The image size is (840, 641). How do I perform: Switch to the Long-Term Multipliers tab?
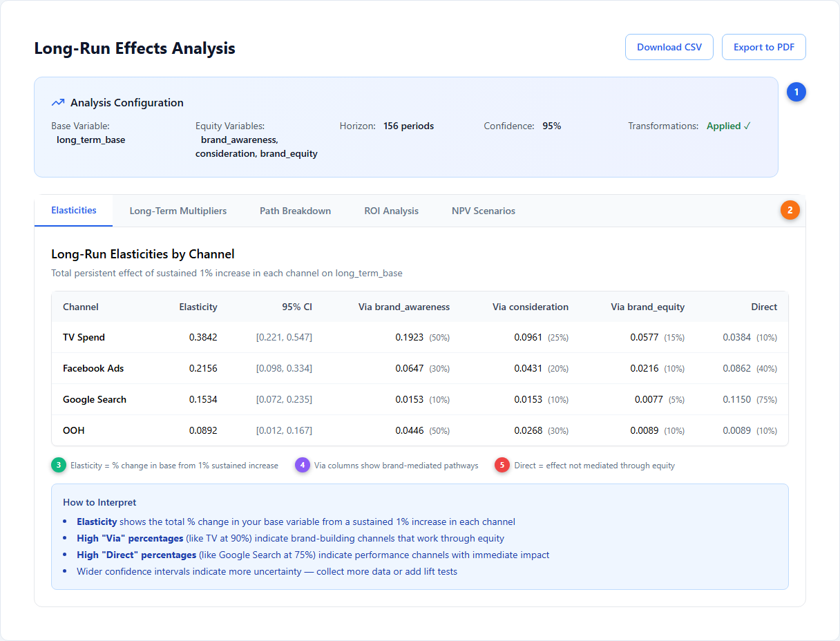tap(178, 211)
